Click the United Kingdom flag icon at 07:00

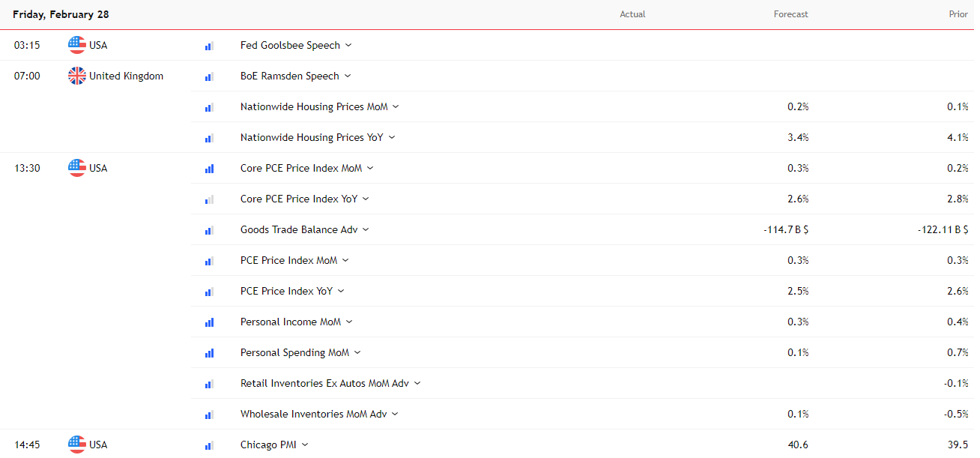click(77, 76)
